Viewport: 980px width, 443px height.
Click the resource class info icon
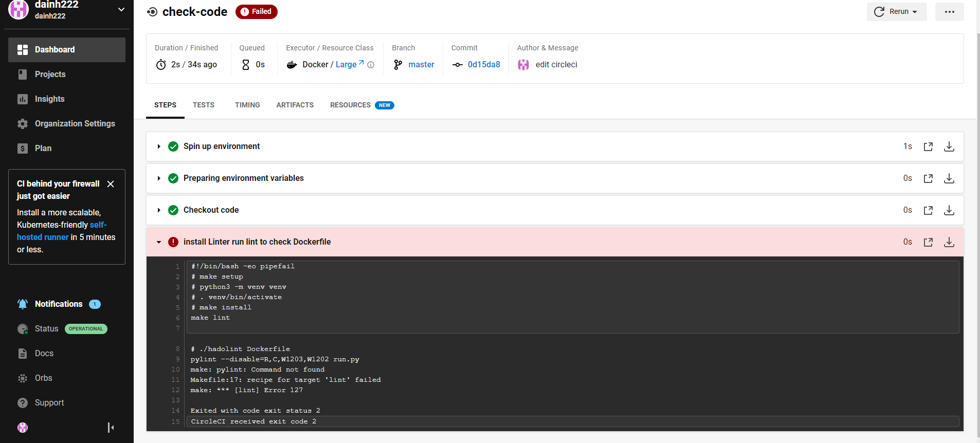tap(371, 65)
